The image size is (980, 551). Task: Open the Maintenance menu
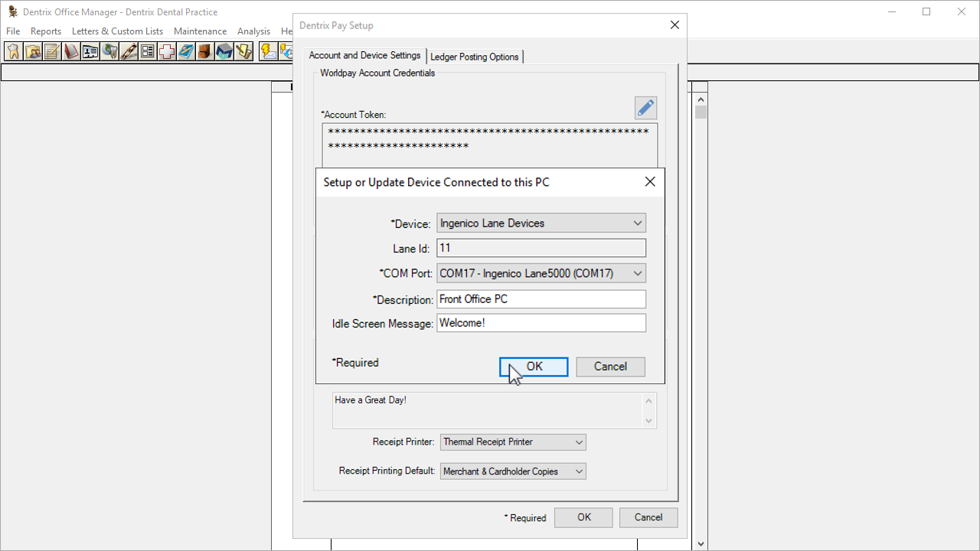(200, 31)
